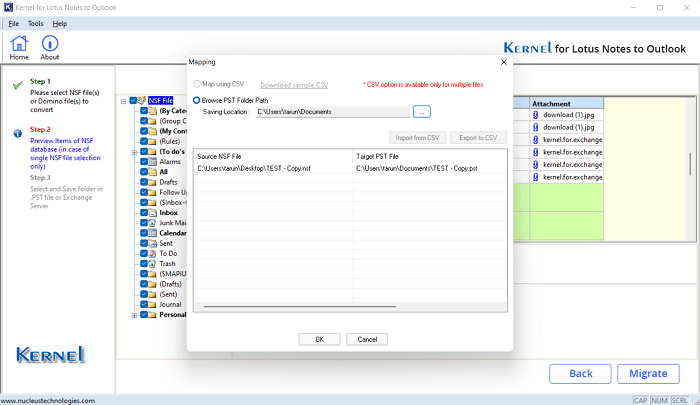Uncheck the Inbox folder checkbox
The width and height of the screenshot is (700, 405).
pos(144,213)
